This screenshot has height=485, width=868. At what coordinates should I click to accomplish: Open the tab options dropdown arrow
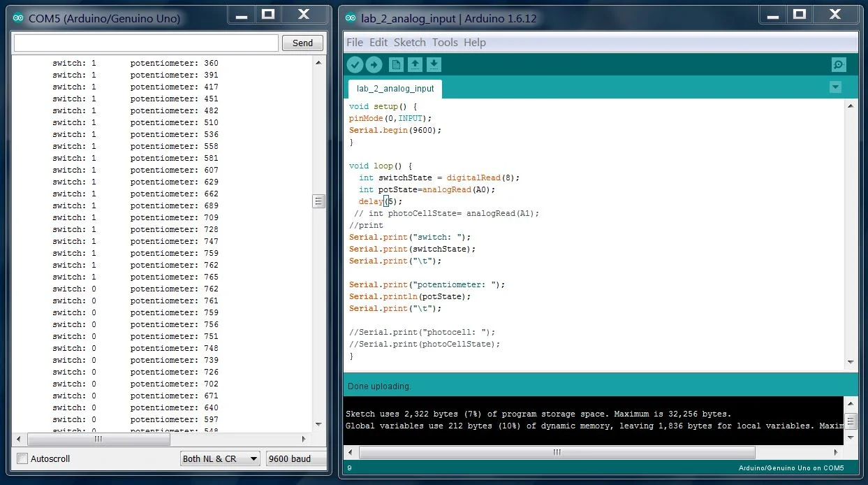835,87
